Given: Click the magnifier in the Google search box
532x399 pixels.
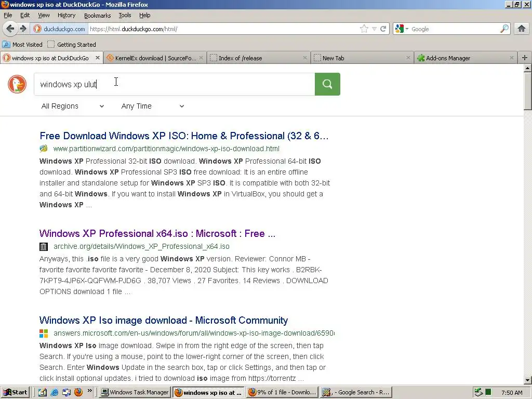Looking at the screenshot, I should pos(504,29).
